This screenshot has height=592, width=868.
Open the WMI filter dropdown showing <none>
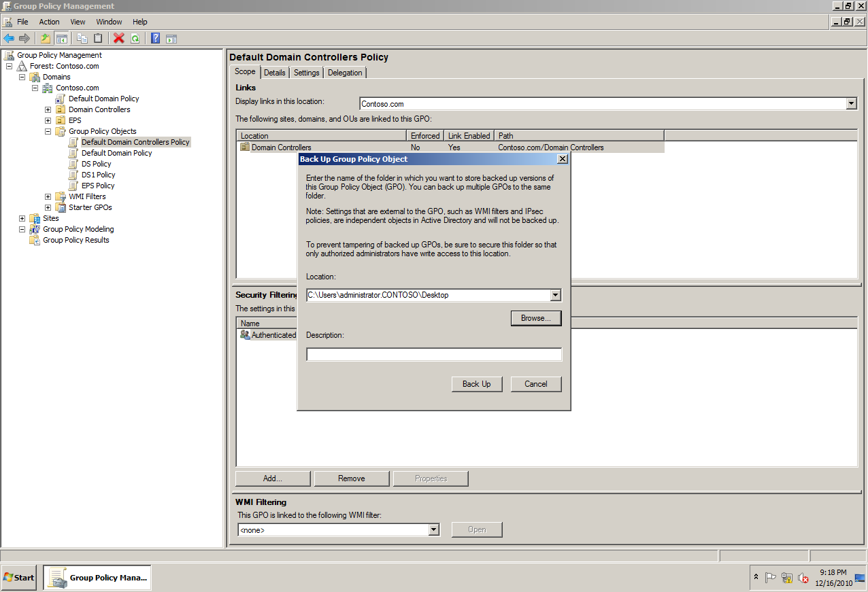pyautogui.click(x=433, y=529)
